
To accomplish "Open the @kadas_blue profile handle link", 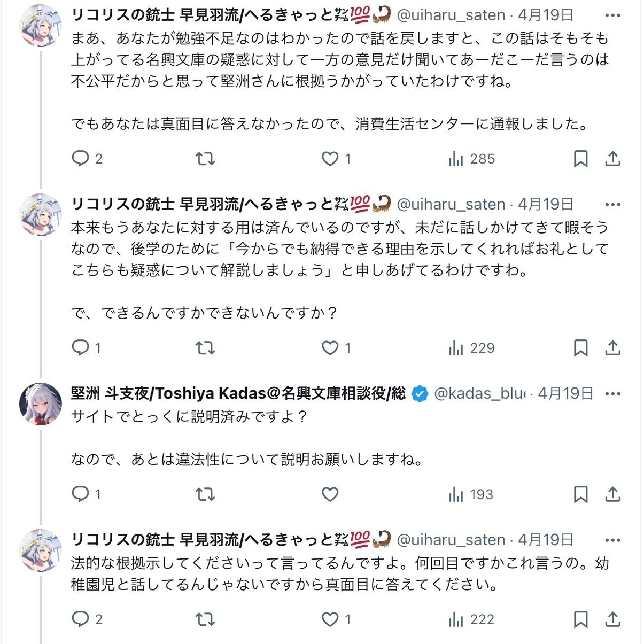I will tap(479, 394).
